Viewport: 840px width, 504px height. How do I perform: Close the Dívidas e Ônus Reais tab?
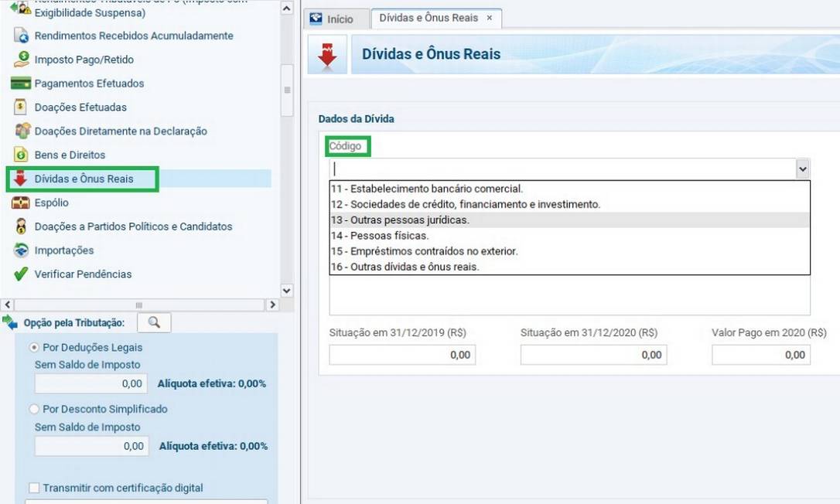[489, 18]
